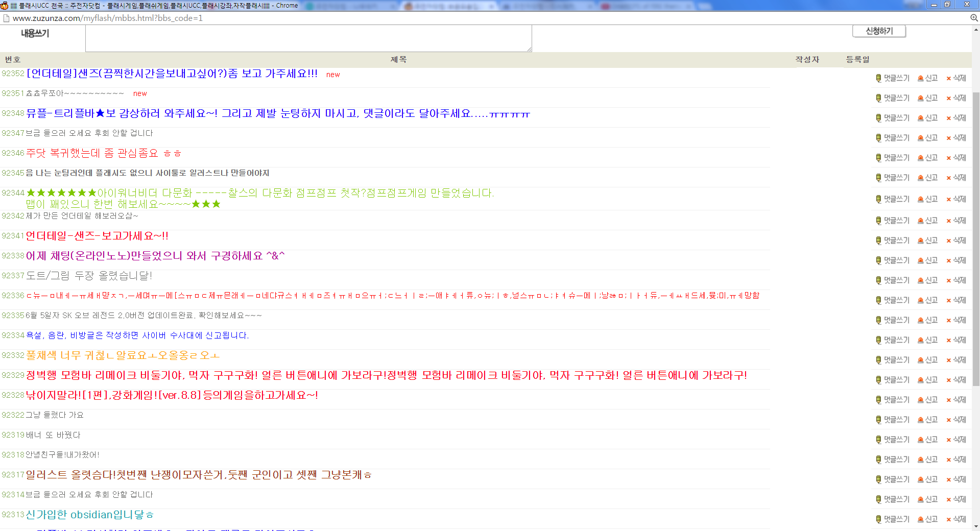
Task: Click the comment icon for post 92352
Action: [x=878, y=78]
